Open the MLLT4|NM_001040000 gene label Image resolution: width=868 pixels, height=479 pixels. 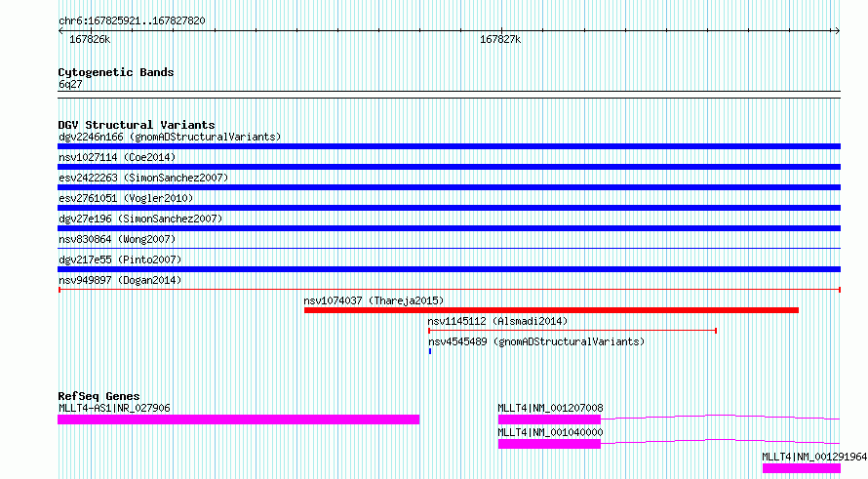pos(550,432)
